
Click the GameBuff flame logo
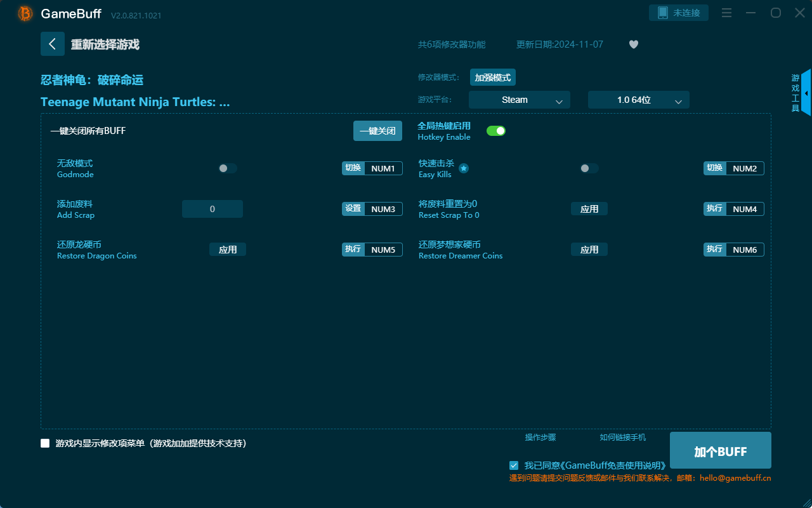pos(24,13)
